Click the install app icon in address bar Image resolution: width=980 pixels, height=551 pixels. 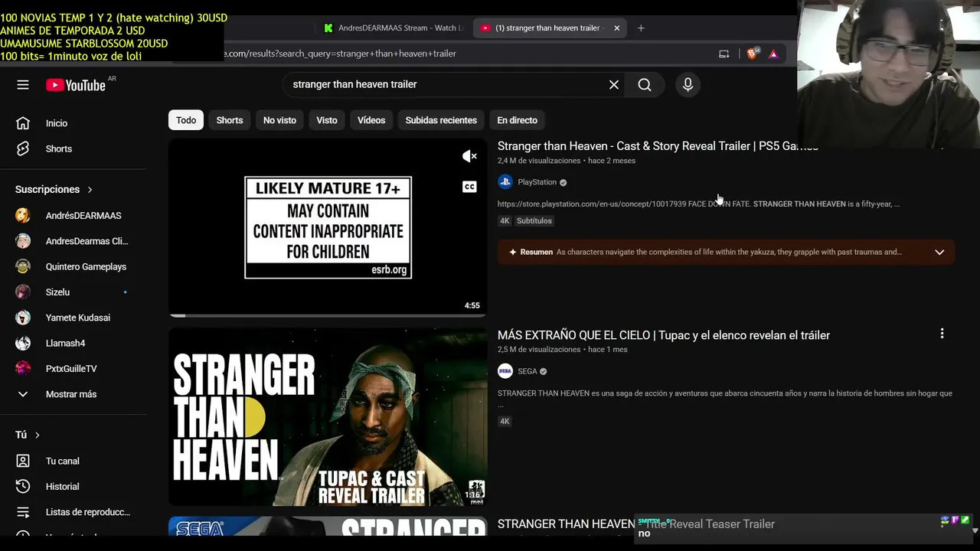pos(724,54)
